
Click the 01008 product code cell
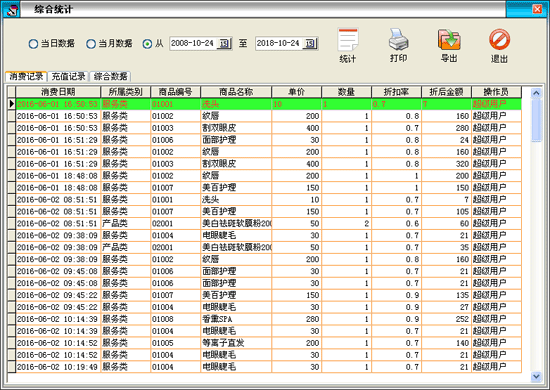click(x=175, y=319)
